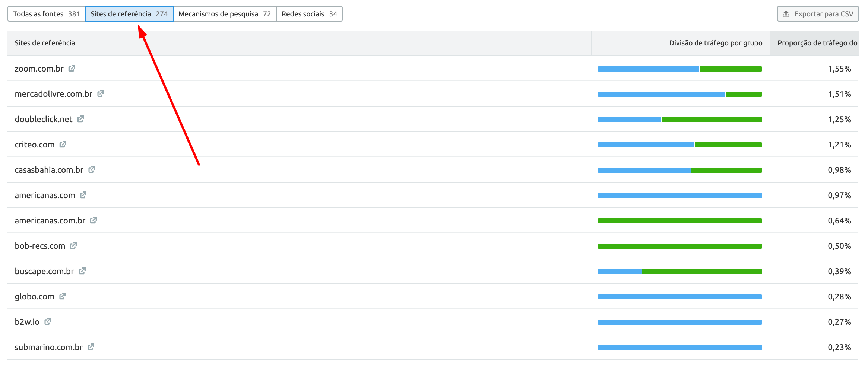Click criteo.com traffic split bar
Image resolution: width=868 pixels, height=368 pixels.
(680, 145)
